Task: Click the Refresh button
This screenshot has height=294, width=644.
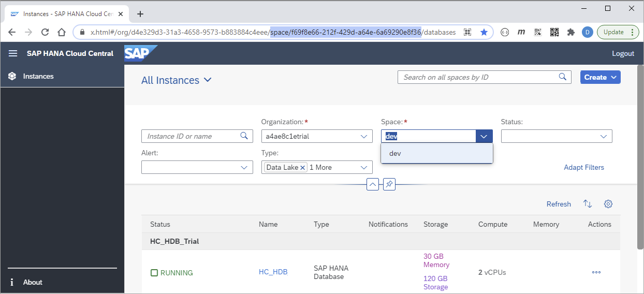Action: click(559, 204)
